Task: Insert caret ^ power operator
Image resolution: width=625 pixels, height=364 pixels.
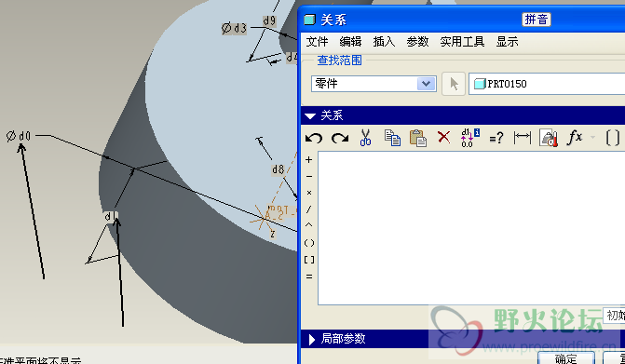Action: click(309, 225)
